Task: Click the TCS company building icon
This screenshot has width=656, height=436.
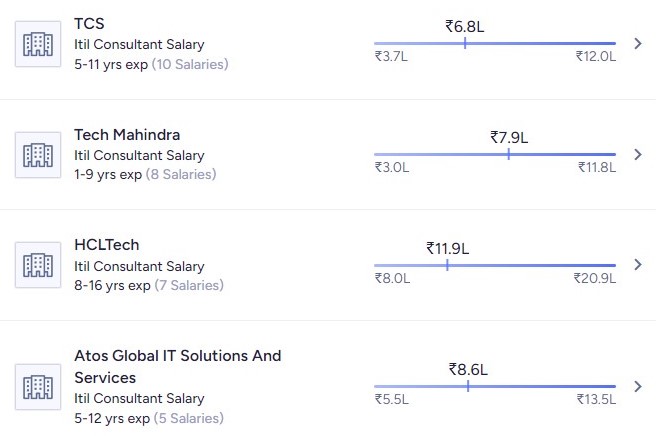Action: [x=38, y=44]
